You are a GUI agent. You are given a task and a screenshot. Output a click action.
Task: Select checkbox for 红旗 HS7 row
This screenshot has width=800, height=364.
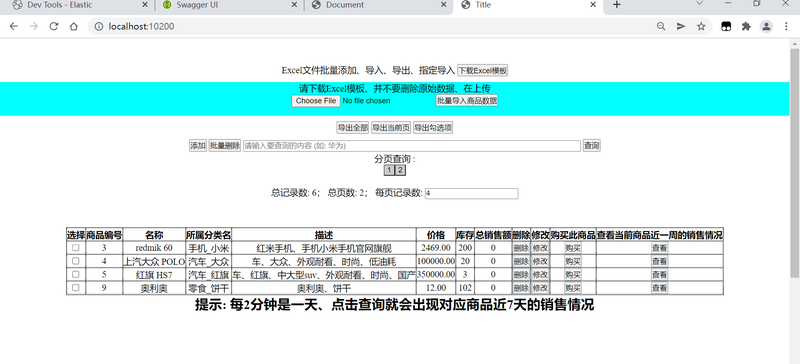[x=76, y=274]
